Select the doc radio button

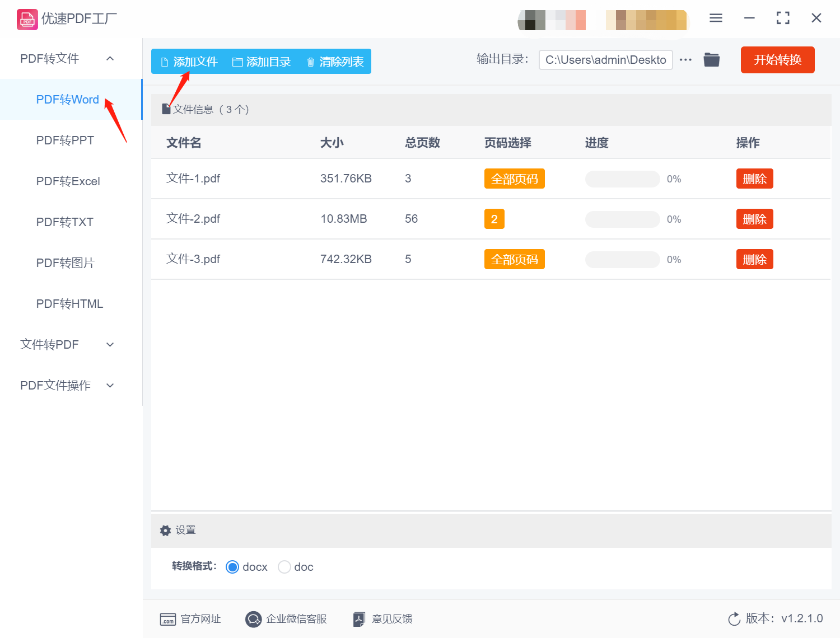pyautogui.click(x=284, y=567)
